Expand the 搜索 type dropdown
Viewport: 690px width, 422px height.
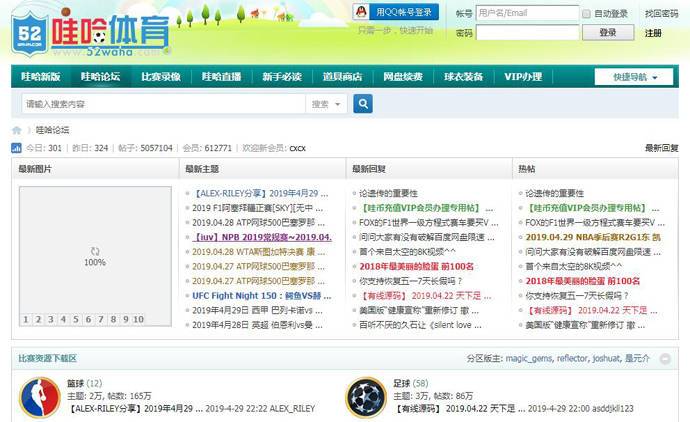pos(326,104)
